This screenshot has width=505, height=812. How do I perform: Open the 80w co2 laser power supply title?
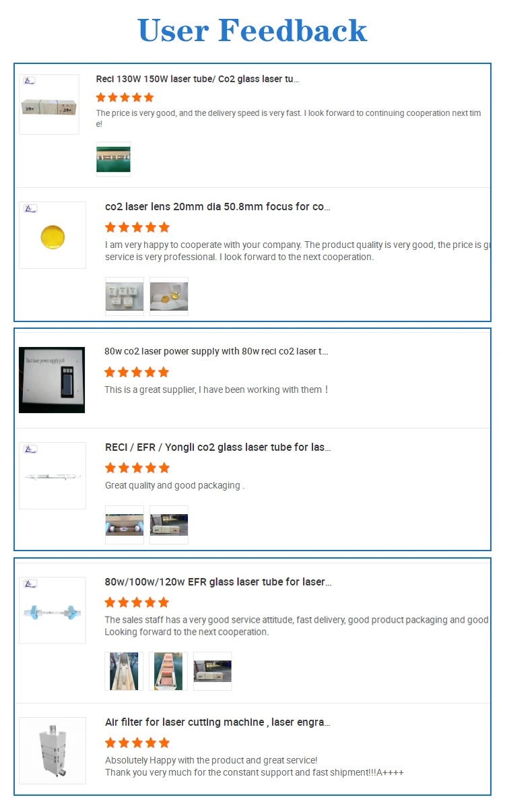[x=216, y=351]
